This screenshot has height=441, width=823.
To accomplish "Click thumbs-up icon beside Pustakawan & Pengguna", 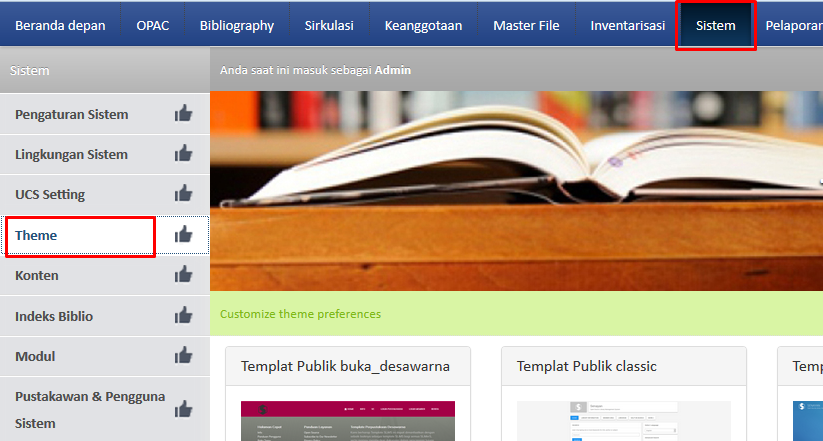I will click(x=183, y=409).
